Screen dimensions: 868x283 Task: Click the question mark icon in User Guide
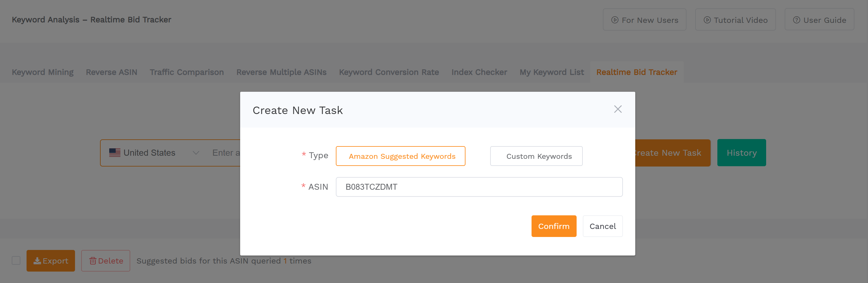796,20
